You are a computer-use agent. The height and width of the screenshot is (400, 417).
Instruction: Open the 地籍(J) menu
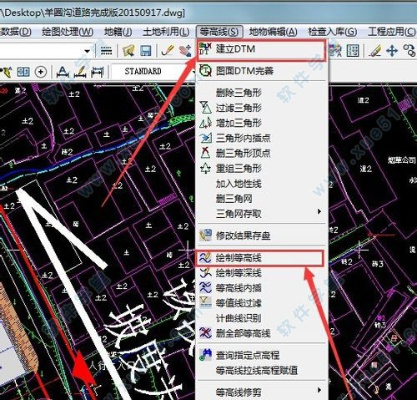click(x=118, y=32)
